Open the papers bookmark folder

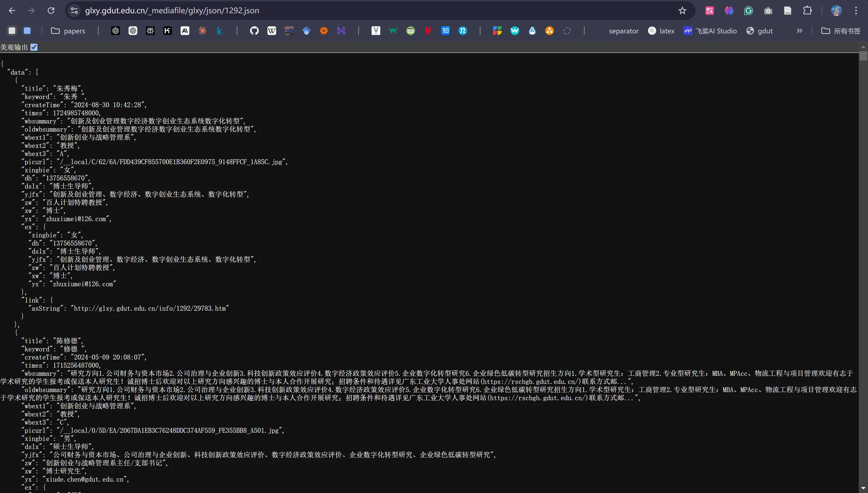click(x=68, y=31)
